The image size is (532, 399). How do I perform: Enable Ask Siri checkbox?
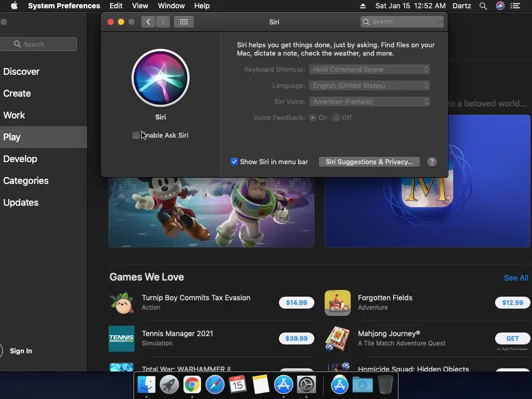click(136, 135)
